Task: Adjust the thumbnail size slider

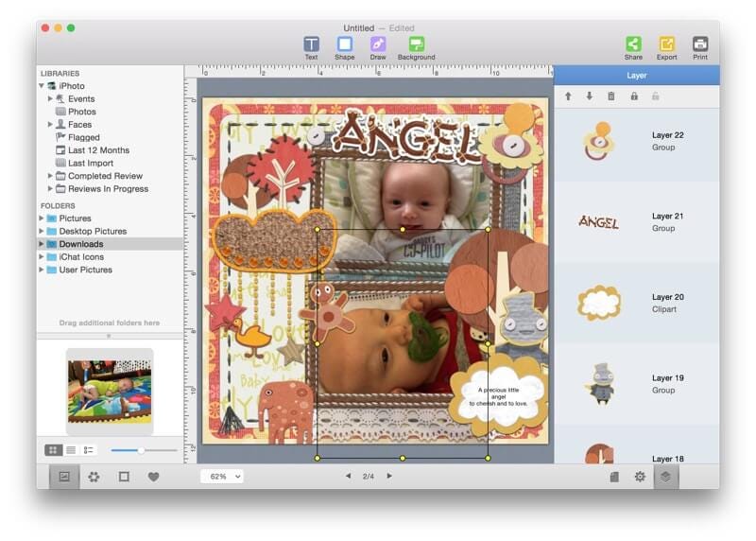Action: coord(140,450)
